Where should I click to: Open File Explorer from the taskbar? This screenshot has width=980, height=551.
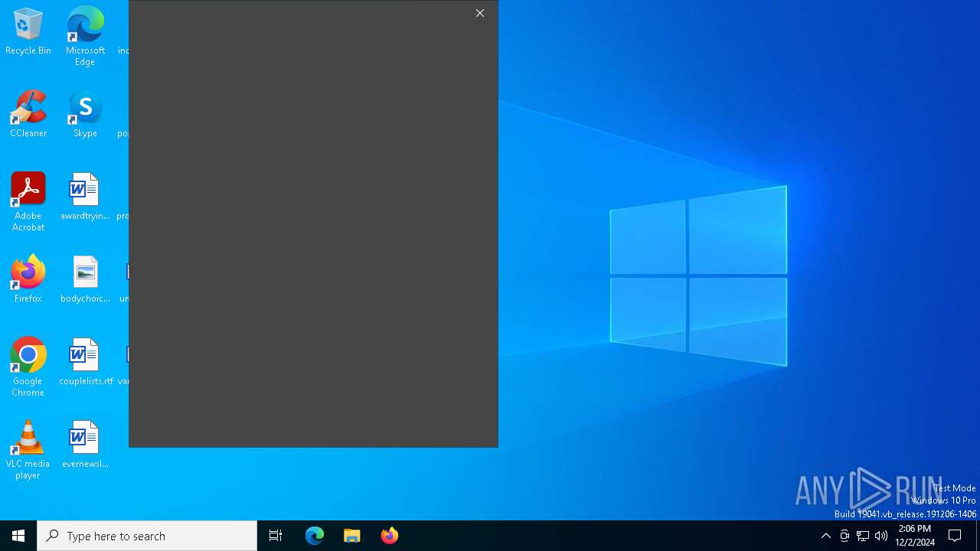tap(352, 536)
